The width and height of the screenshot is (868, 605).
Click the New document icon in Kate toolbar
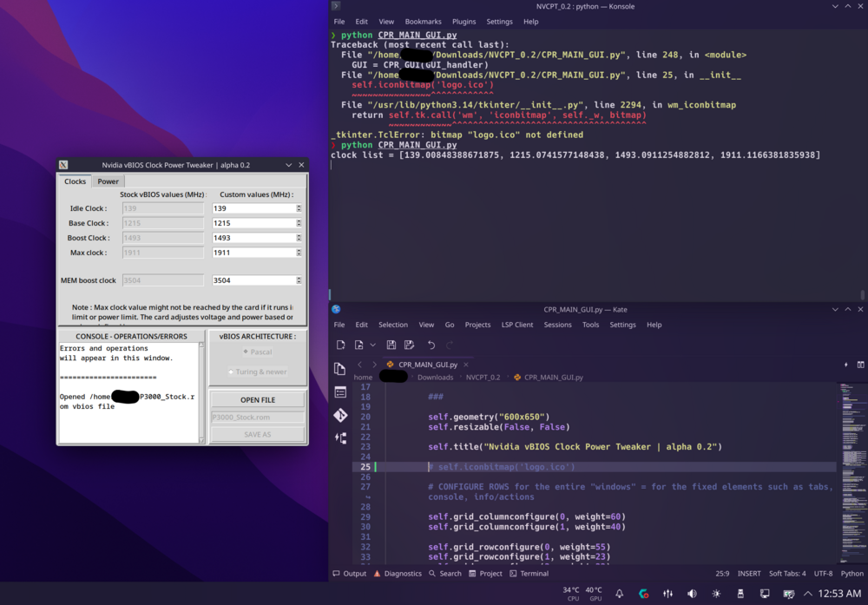pos(340,345)
